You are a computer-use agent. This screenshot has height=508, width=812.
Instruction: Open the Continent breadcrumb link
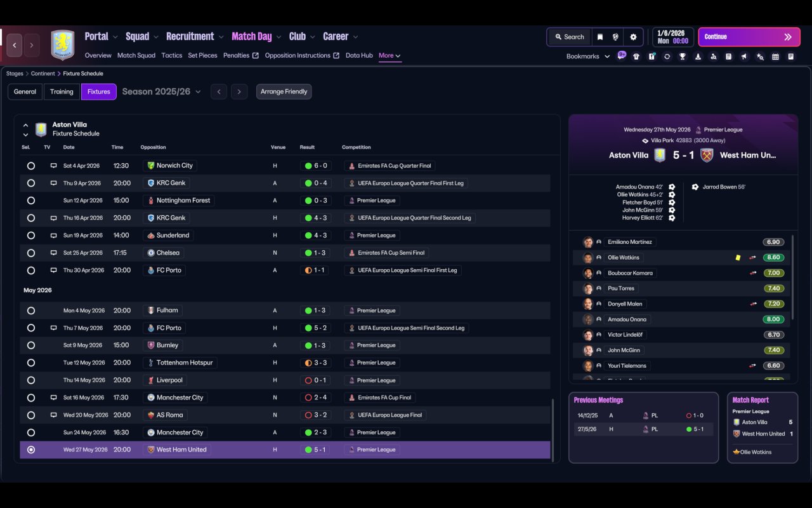(43, 74)
